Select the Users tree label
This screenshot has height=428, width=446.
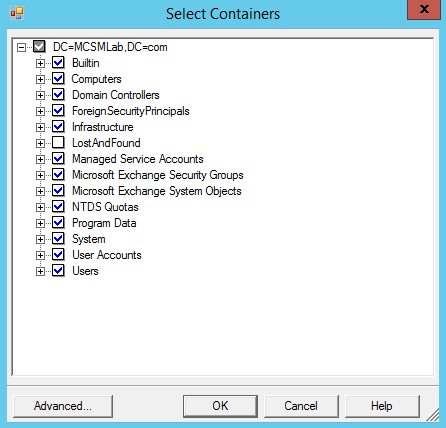click(85, 271)
